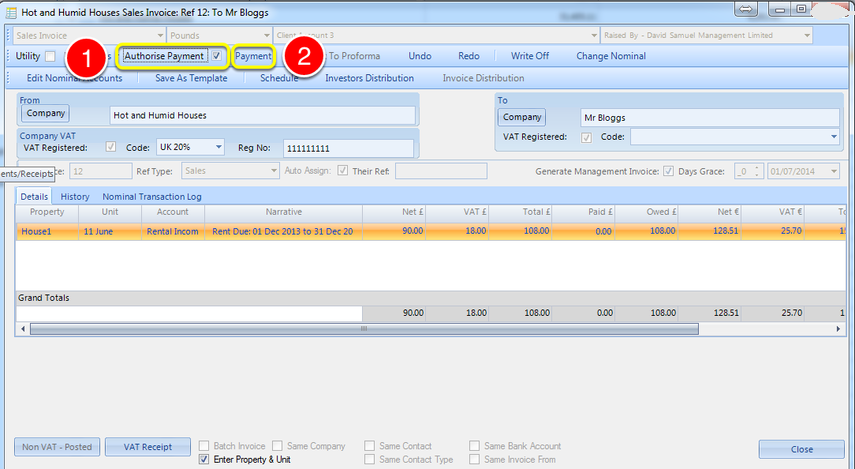Screen dimensions: 855x469
Task: Click the window resize arrows icon
Action: coord(746,9)
